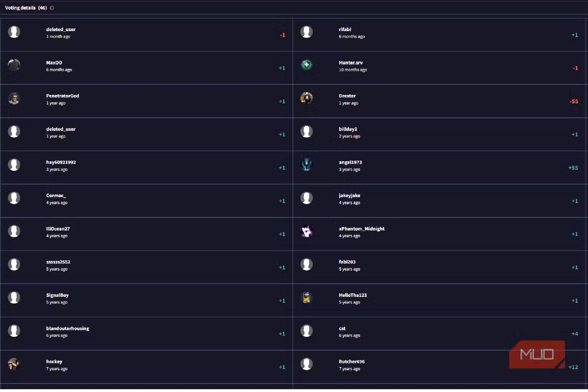Select Hunter.srv's green shield avatar
The width and height of the screenshot is (588, 392).
(x=306, y=65)
